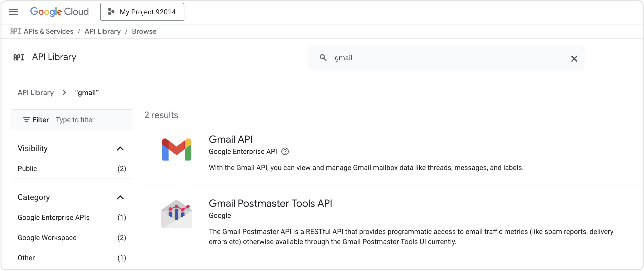Click the Google Cloud logo
The width and height of the screenshot is (644, 271).
59,11
